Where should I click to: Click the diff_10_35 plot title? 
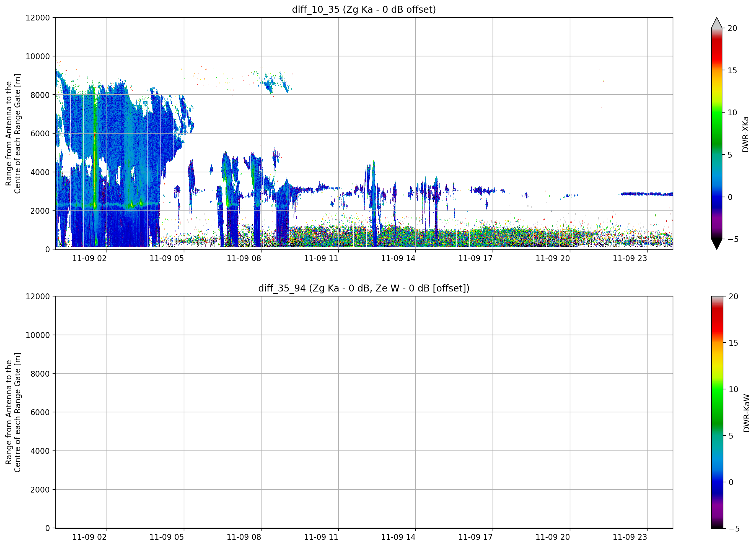364,9
